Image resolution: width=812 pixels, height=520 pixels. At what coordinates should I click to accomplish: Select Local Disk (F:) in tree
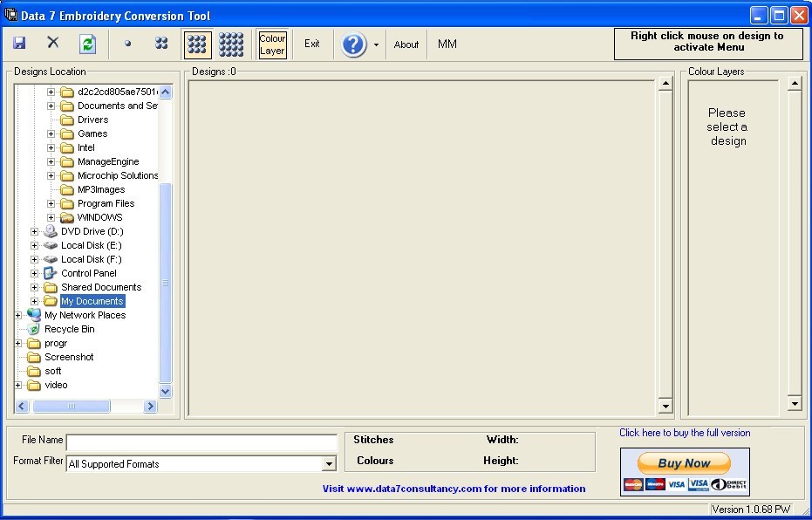(91, 259)
